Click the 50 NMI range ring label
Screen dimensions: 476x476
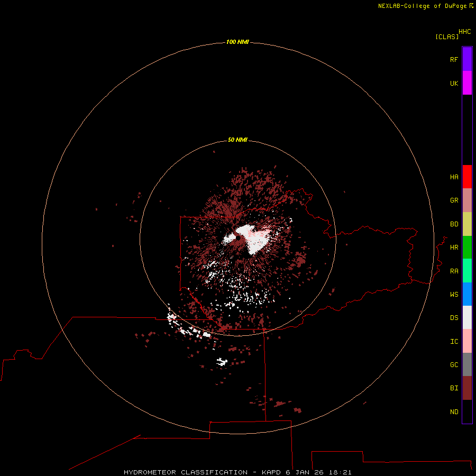237,140
